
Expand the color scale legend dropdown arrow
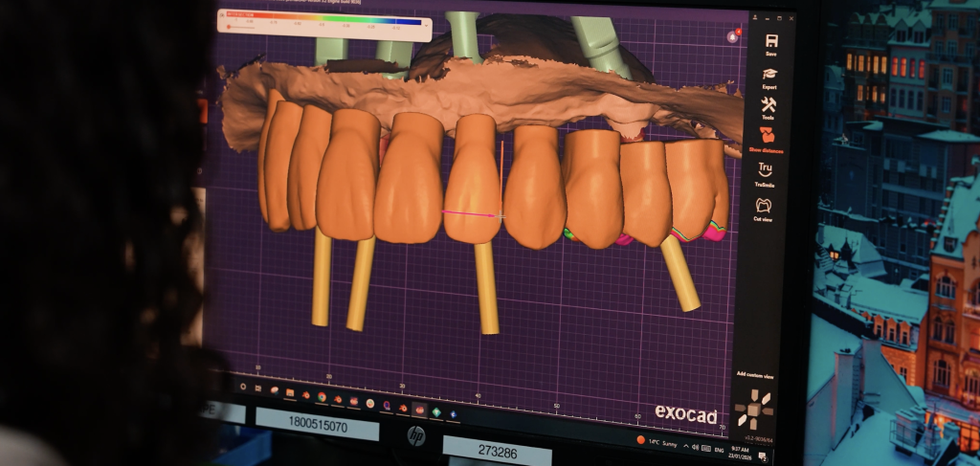pos(426,27)
